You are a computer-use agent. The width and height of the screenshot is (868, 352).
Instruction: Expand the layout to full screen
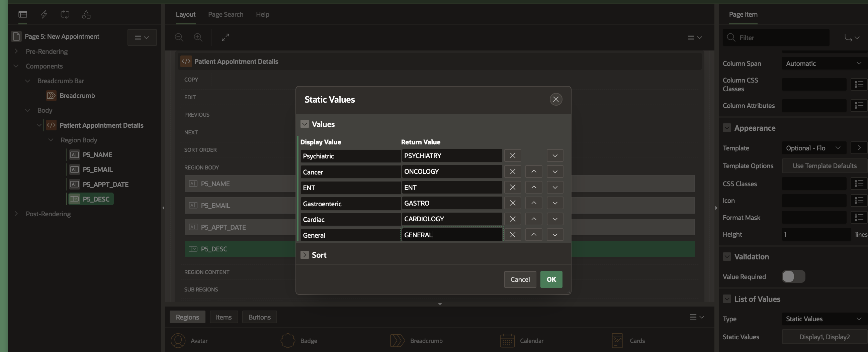[x=226, y=37]
